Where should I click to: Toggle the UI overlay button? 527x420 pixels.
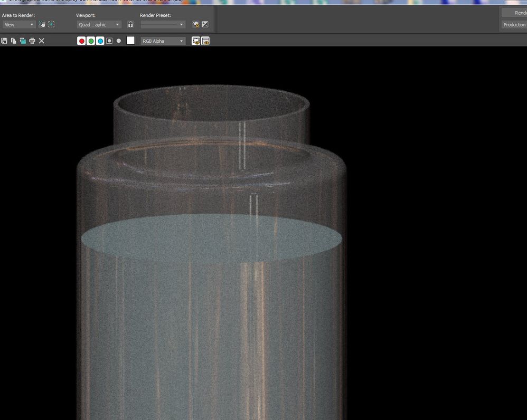click(196, 41)
